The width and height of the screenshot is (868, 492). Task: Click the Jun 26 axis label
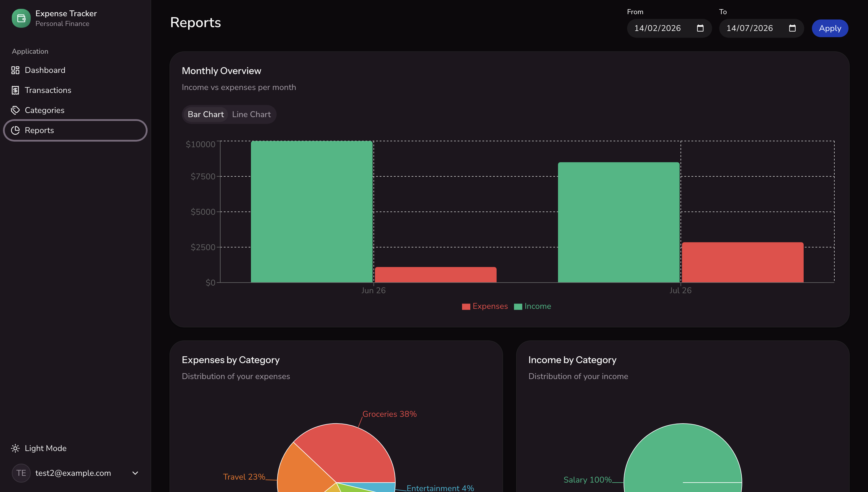coord(373,291)
